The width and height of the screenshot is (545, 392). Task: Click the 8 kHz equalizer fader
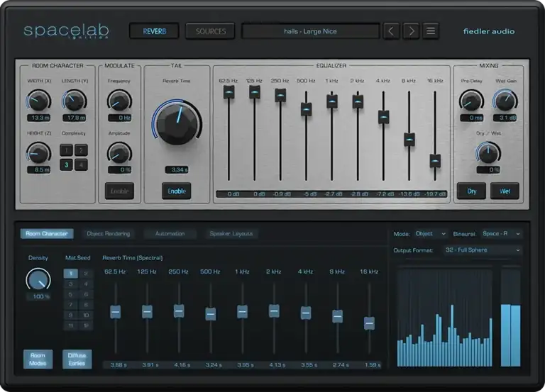click(x=409, y=139)
